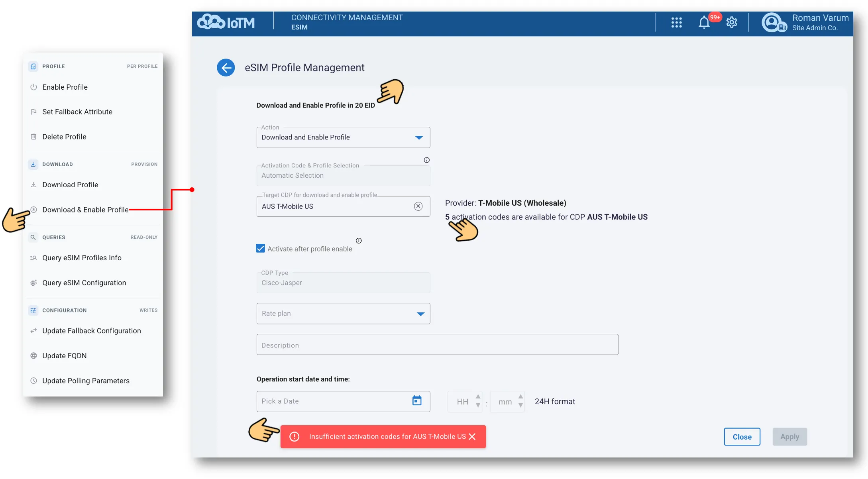Click info icon beside Activate after profile enable
The image size is (868, 479).
coord(359,241)
